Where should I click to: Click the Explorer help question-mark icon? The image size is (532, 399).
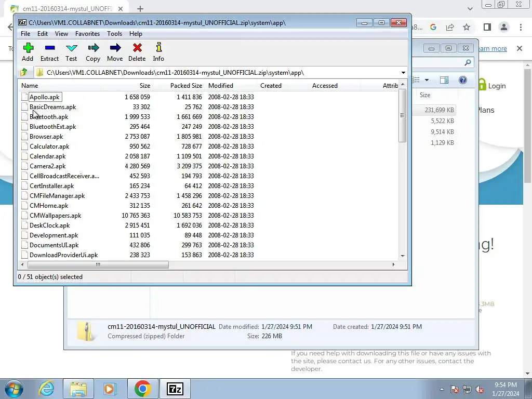tap(463, 79)
